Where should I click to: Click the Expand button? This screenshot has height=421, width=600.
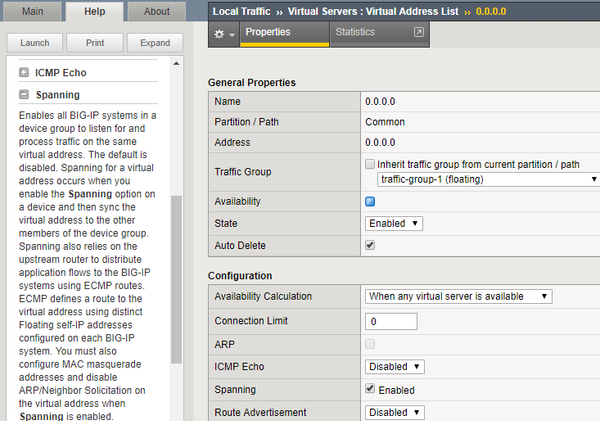(155, 43)
